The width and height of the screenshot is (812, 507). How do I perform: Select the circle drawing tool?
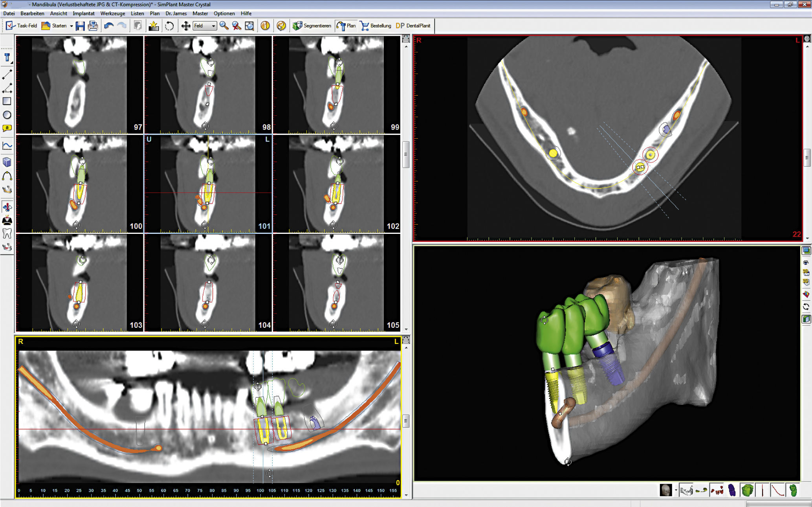[7, 115]
